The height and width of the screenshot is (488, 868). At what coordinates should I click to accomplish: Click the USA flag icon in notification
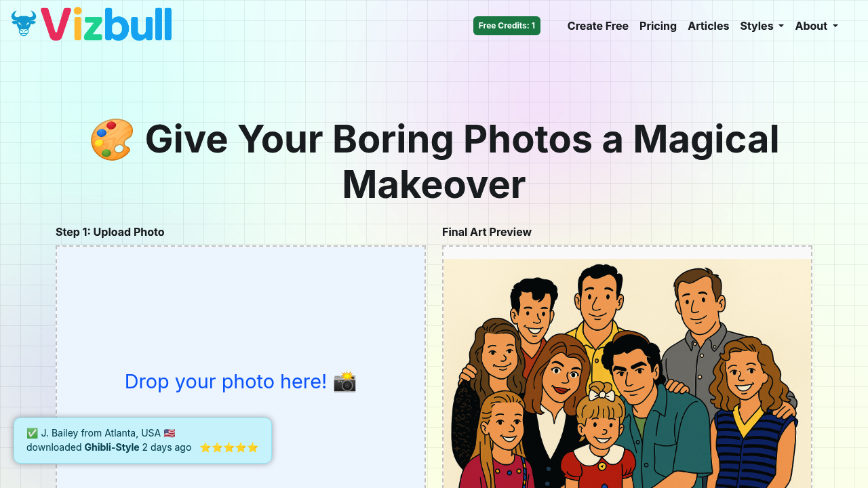click(x=170, y=433)
